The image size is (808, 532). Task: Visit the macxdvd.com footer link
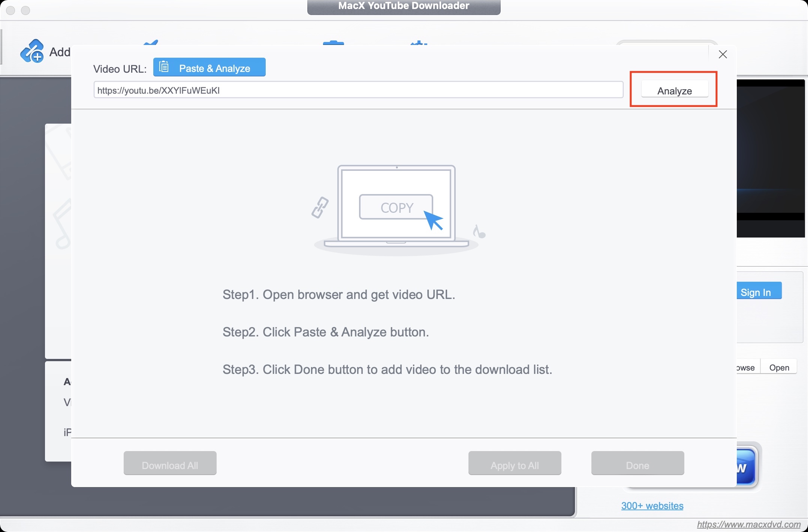[x=748, y=525]
